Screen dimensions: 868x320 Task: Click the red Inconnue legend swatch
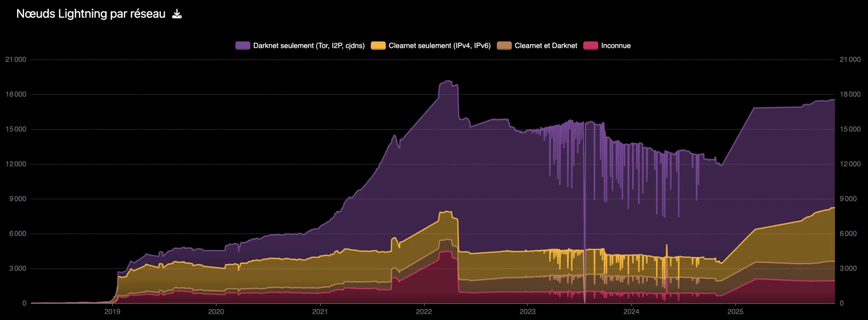[x=590, y=46]
